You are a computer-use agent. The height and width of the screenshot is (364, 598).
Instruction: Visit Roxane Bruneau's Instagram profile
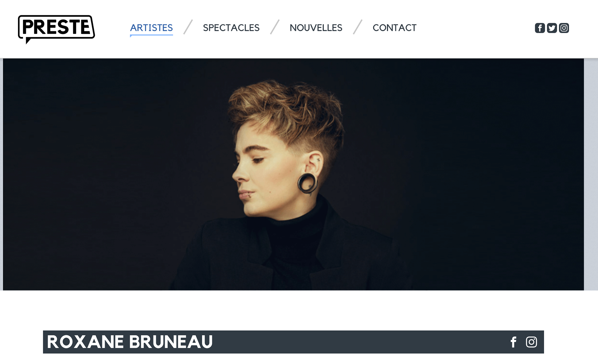click(x=531, y=342)
